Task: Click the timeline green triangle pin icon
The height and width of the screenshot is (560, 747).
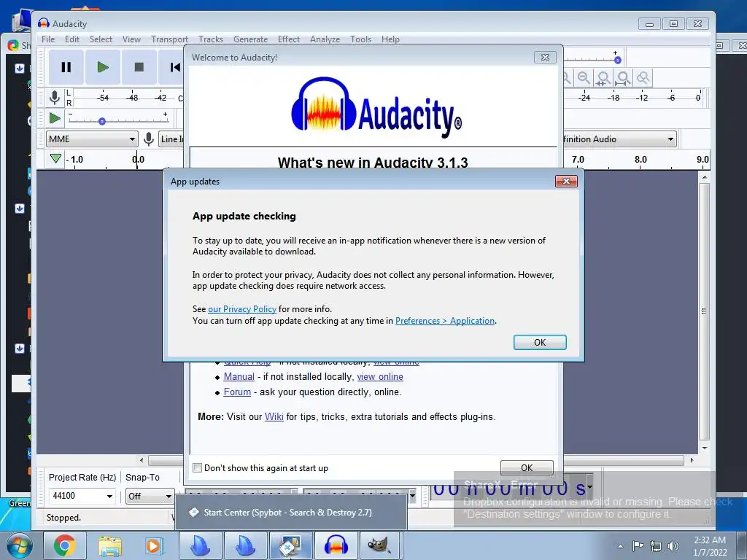Action: 55,158
